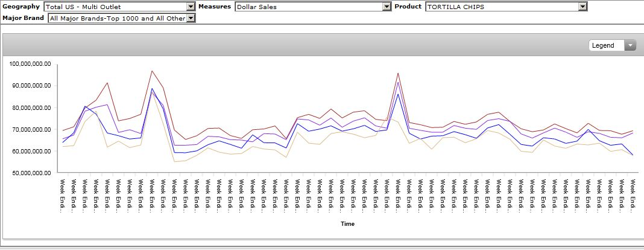The image size is (644, 250).
Task: Click the last Week End x-axis label
Action: [x=633, y=194]
